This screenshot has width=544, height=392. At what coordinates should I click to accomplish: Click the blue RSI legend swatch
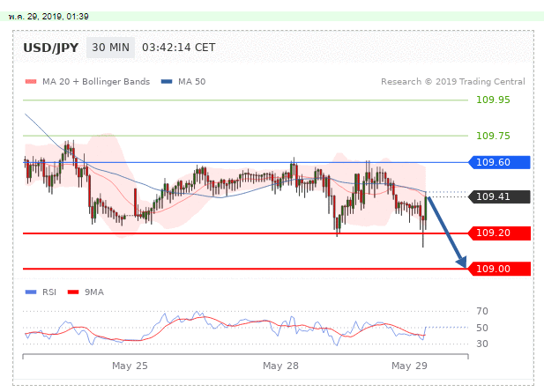pyautogui.click(x=31, y=292)
